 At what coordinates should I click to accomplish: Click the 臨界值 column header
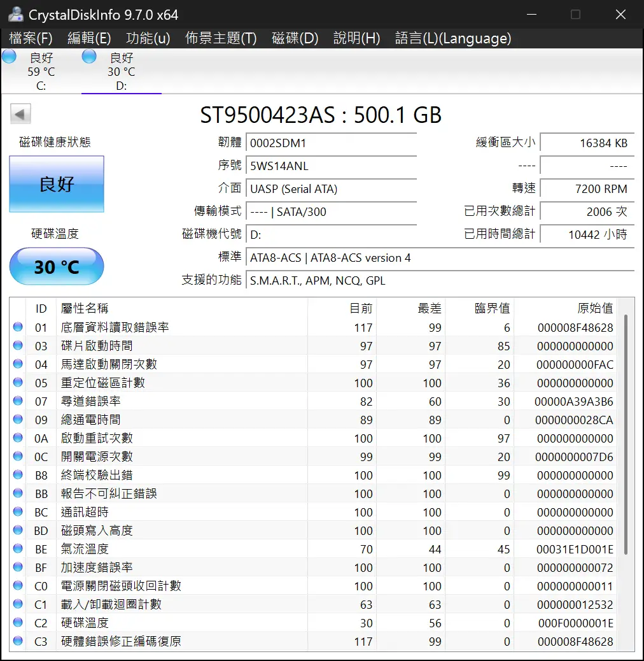tap(492, 308)
